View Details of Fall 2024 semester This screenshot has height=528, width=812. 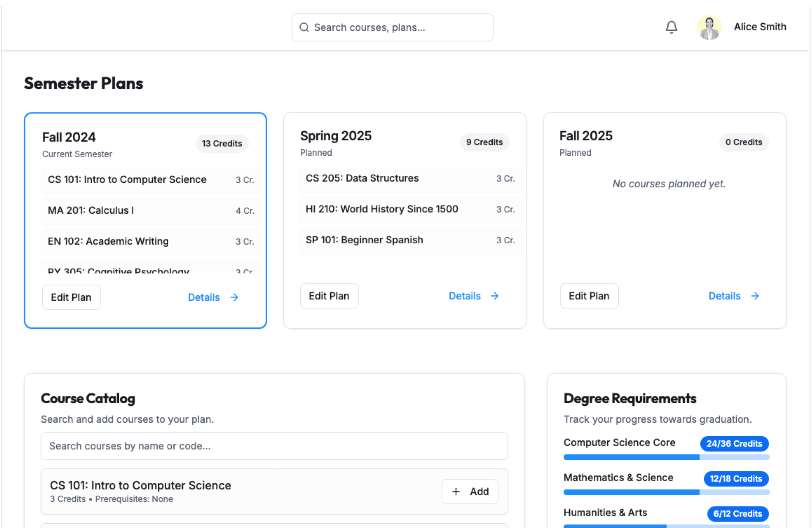[203, 297]
